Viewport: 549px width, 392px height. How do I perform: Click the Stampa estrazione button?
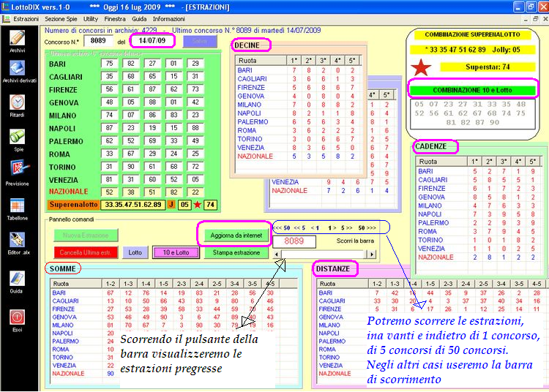point(236,252)
